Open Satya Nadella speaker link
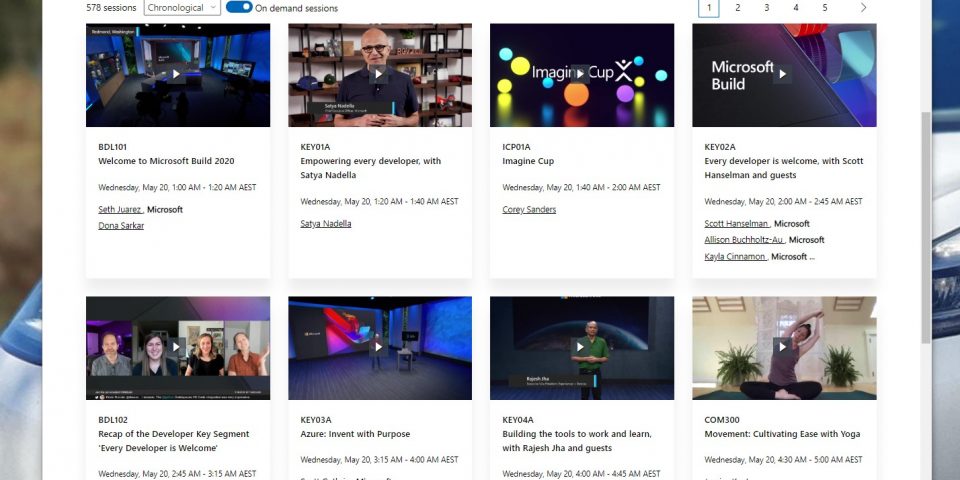The width and height of the screenshot is (960, 480). [326, 223]
